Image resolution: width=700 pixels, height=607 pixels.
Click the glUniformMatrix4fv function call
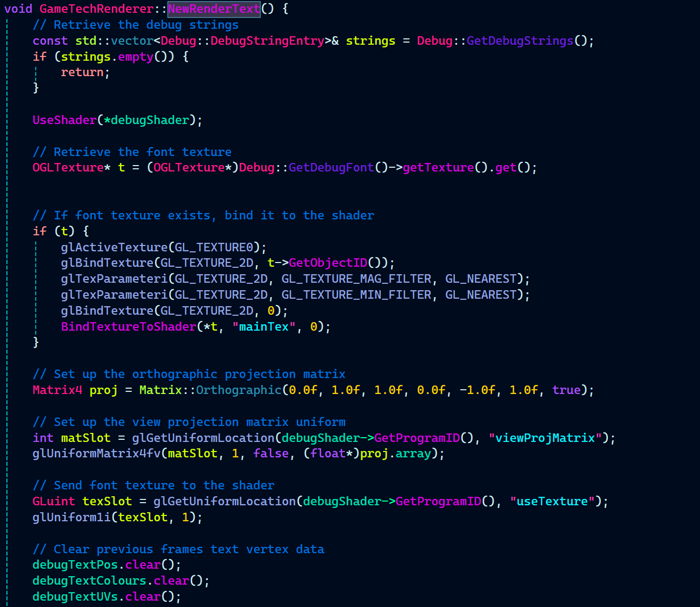(96, 454)
